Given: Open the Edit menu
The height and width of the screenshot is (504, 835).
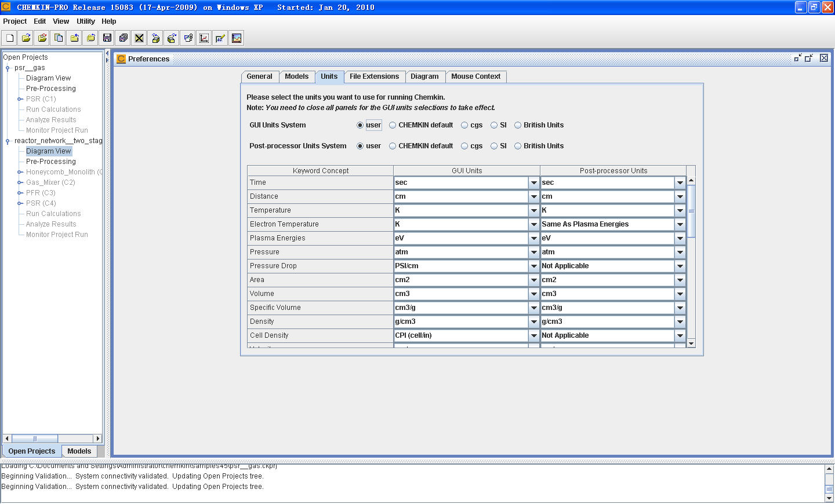Looking at the screenshot, I should tap(40, 21).
